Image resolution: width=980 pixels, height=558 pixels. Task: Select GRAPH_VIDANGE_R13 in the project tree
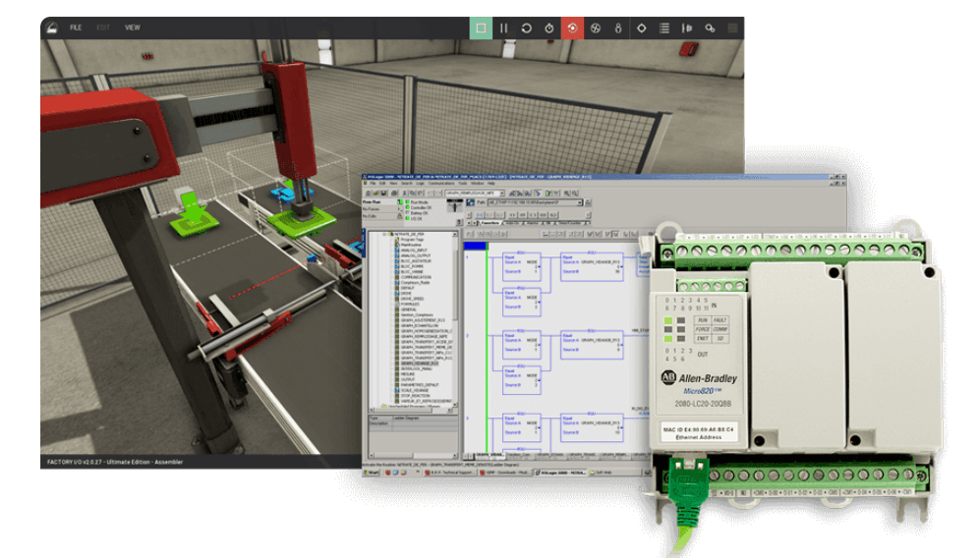pyautogui.click(x=420, y=363)
